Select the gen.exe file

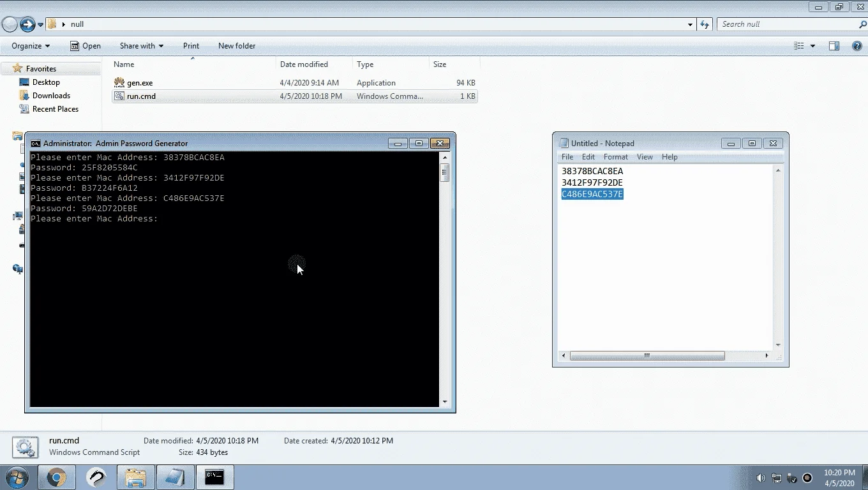(x=294, y=83)
